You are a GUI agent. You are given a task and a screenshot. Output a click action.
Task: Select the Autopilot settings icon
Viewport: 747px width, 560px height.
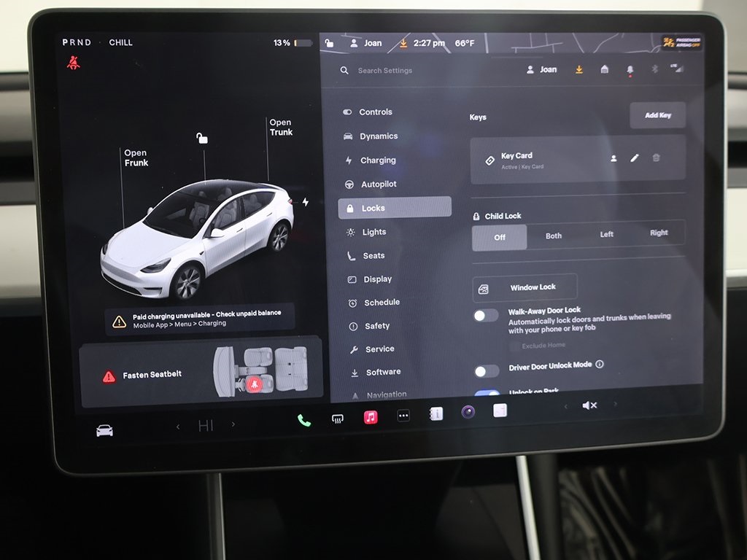349,184
